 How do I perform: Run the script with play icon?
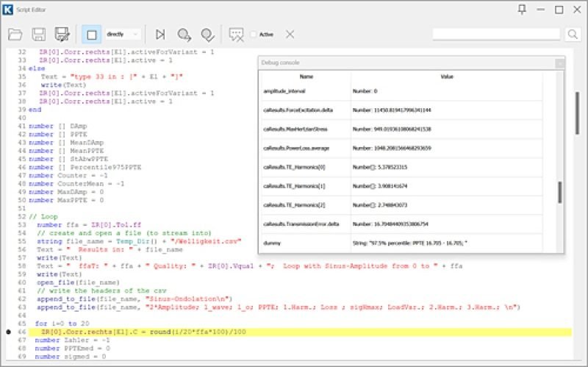point(160,34)
